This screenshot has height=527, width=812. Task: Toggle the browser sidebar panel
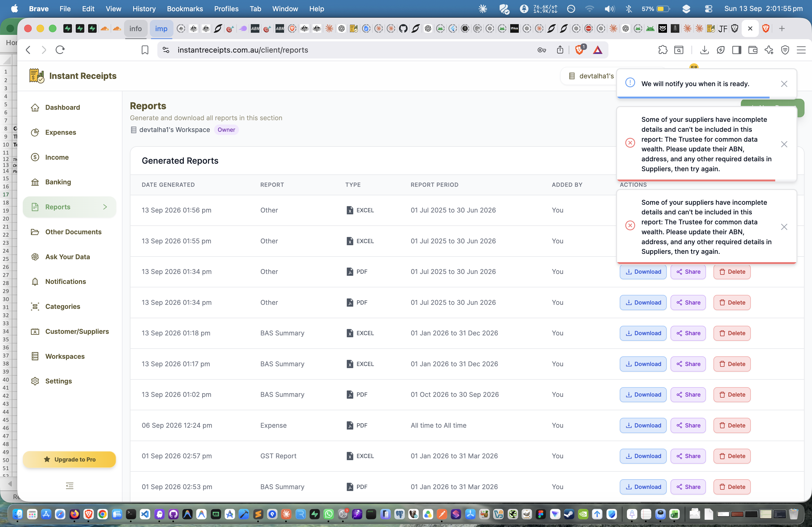pos(737,50)
